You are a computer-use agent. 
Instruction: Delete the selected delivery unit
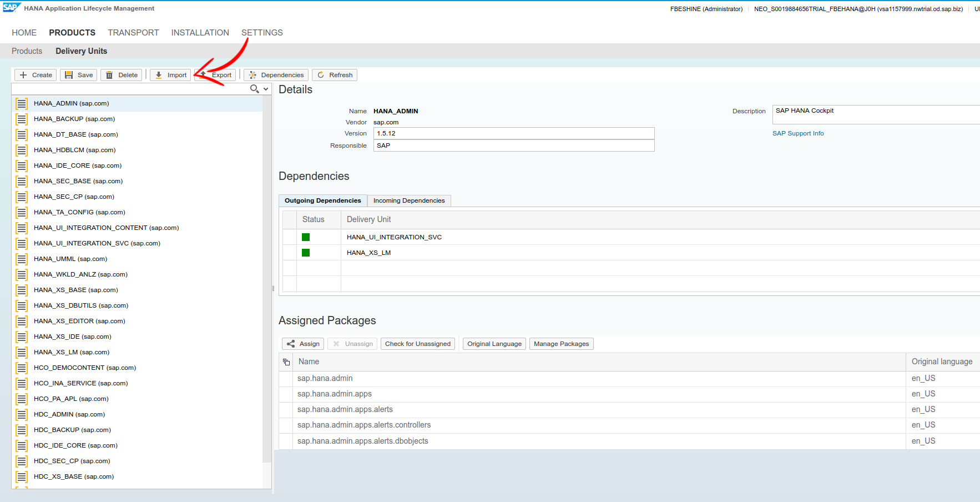tap(122, 75)
